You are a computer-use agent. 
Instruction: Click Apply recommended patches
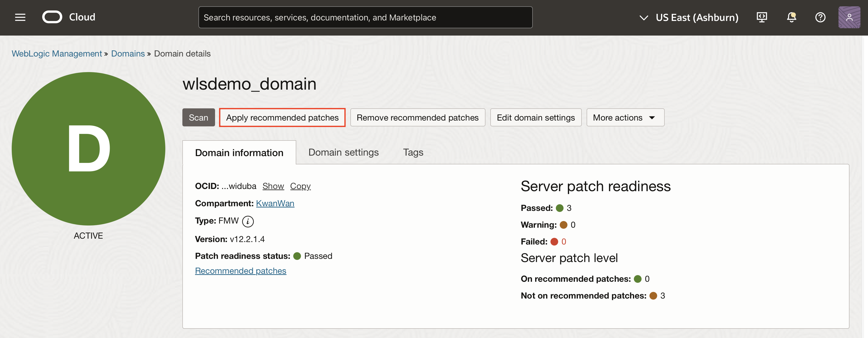click(282, 117)
